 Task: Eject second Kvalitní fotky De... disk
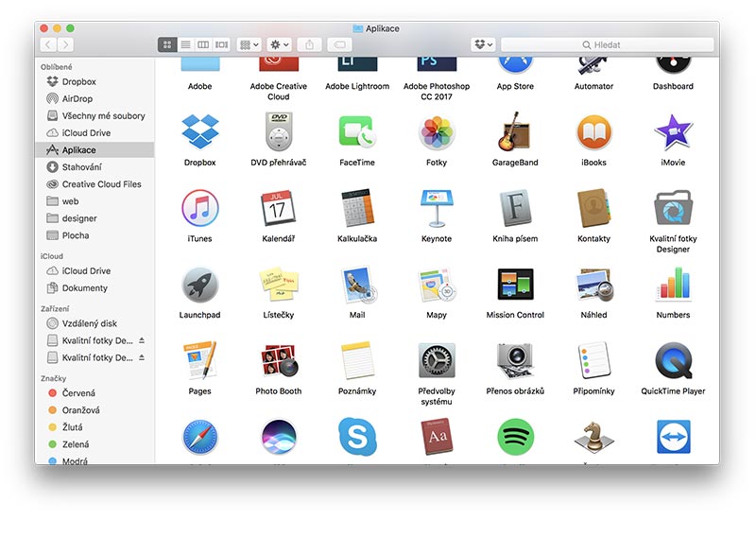click(142, 357)
